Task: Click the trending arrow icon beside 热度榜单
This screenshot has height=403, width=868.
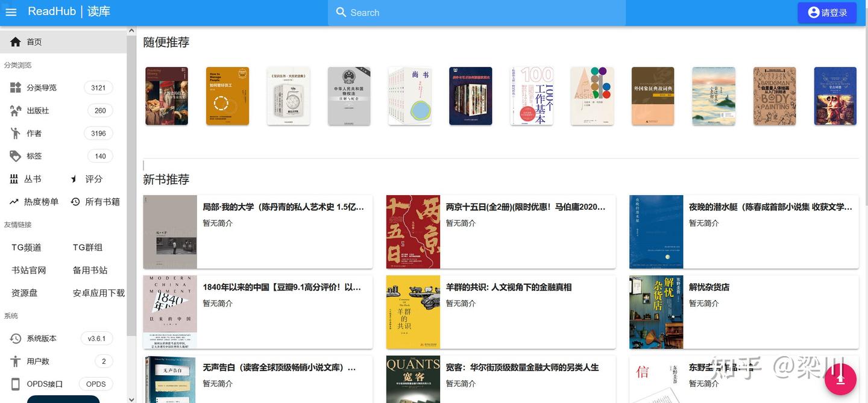Action: pos(14,202)
